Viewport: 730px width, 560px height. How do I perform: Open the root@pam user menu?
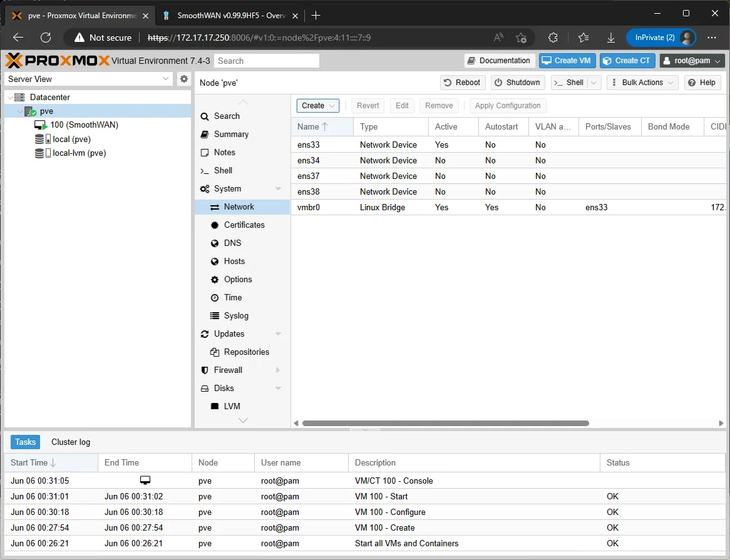(692, 61)
